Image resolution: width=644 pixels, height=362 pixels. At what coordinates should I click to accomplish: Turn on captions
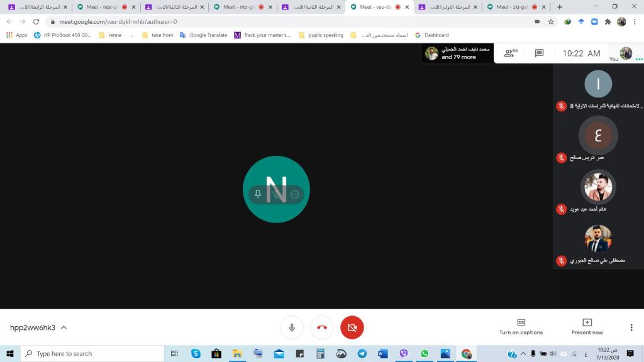click(521, 327)
